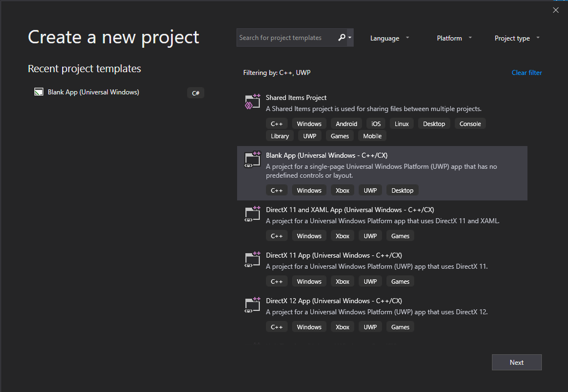Toggle the Games tag under DirectX 12 App
Viewport: 568px width, 392px height.
tap(400, 326)
